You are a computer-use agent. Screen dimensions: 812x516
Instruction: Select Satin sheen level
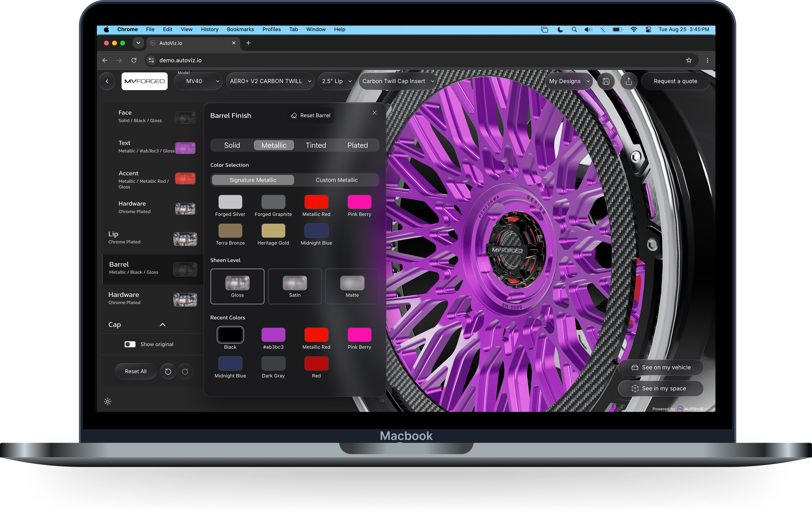point(295,286)
